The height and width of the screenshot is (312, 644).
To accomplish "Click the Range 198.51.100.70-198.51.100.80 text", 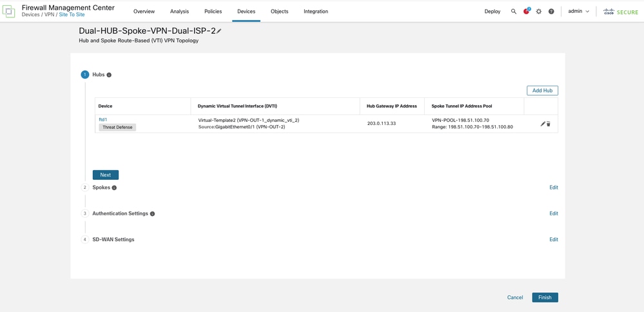I will click(473, 127).
